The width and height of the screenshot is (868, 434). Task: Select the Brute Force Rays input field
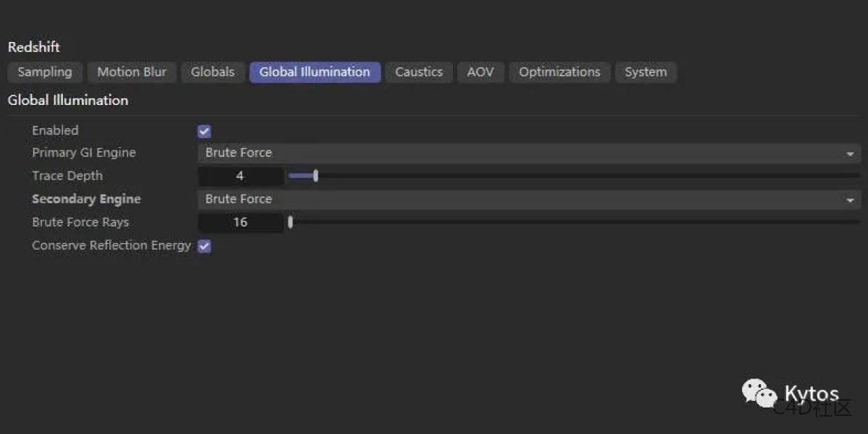[x=240, y=222]
